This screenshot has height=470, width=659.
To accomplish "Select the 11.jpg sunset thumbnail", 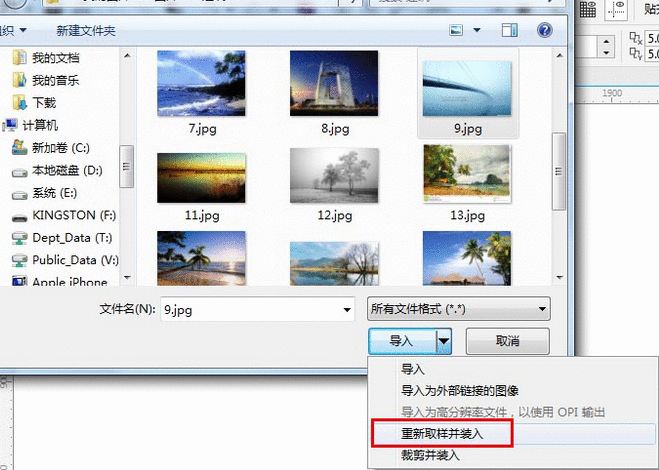I will tap(201, 178).
